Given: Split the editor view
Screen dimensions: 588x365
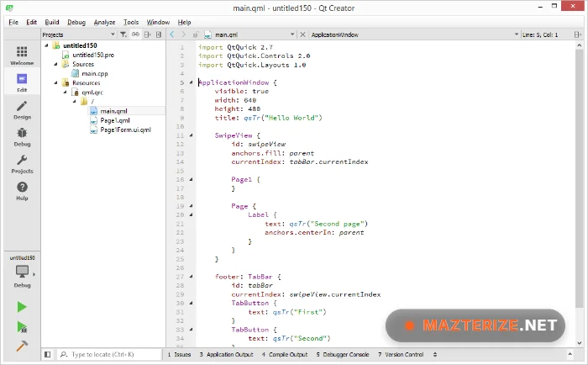Looking at the screenshot, I should 578,34.
